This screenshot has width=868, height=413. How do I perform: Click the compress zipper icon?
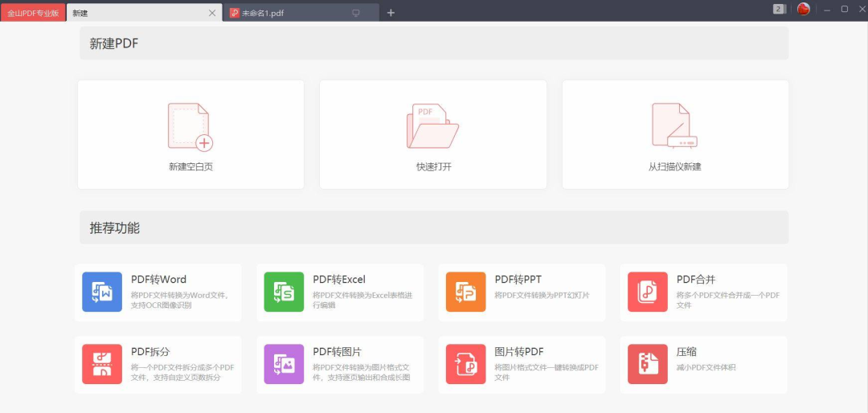(648, 364)
